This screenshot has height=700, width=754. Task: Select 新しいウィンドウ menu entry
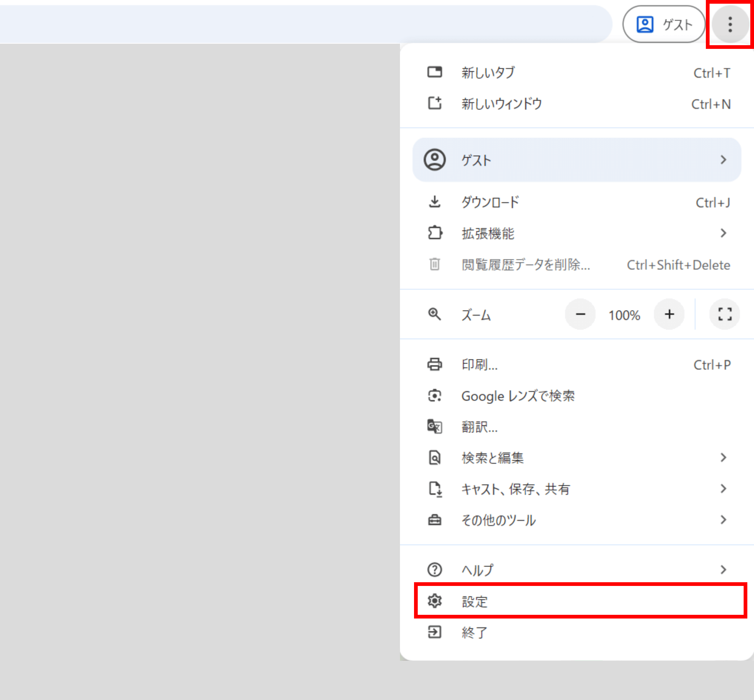tap(501, 104)
